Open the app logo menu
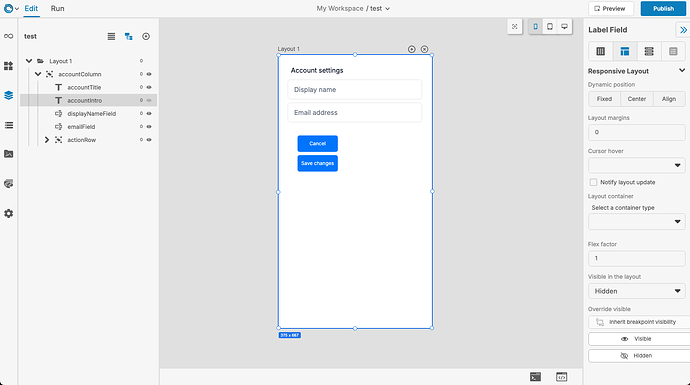Screen dimensions: 690x385 [x=11, y=8]
